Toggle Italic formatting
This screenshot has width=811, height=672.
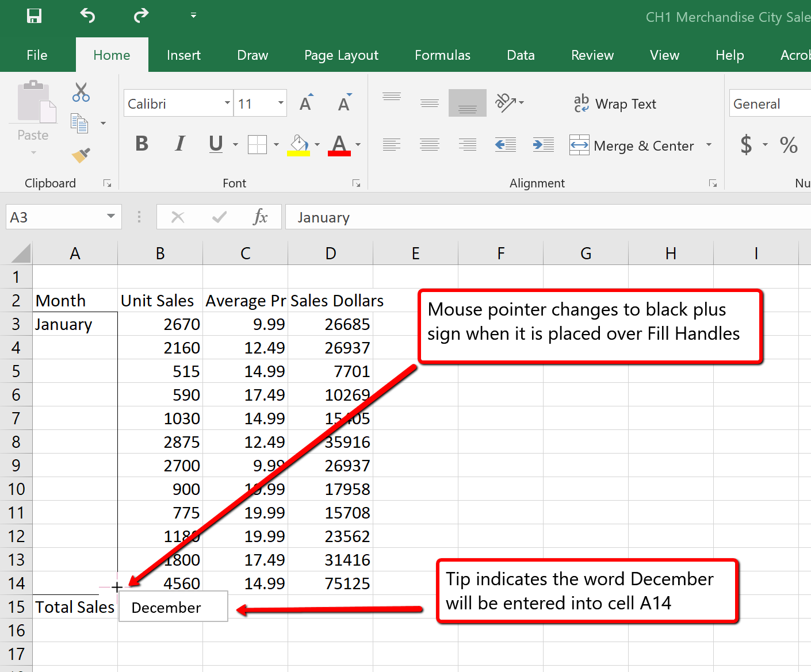[180, 144]
